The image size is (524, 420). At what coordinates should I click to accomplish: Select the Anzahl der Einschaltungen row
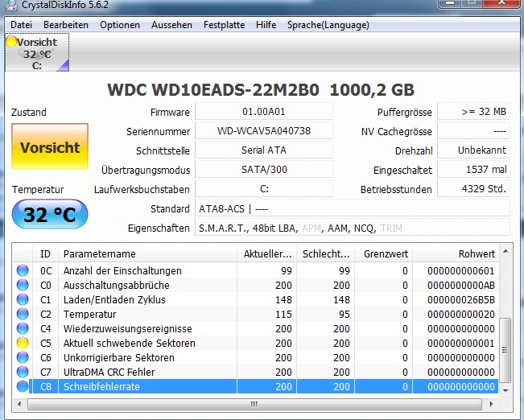(x=256, y=270)
